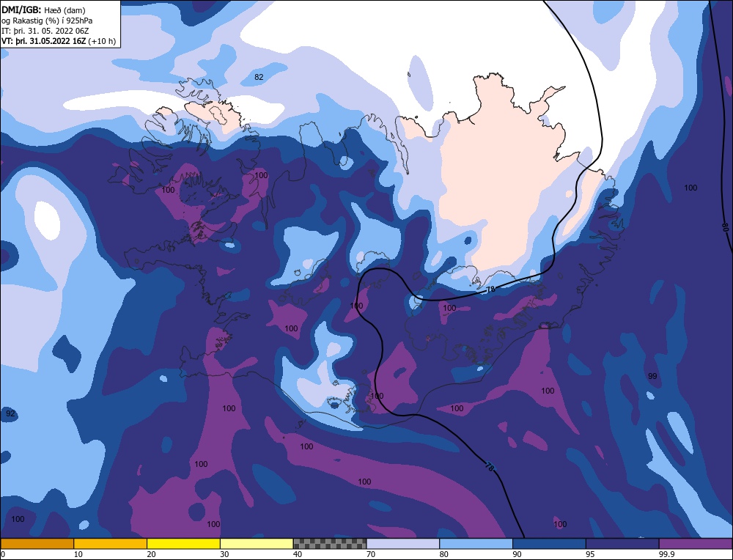Click the '92' humidity value on the map

click(x=10, y=413)
